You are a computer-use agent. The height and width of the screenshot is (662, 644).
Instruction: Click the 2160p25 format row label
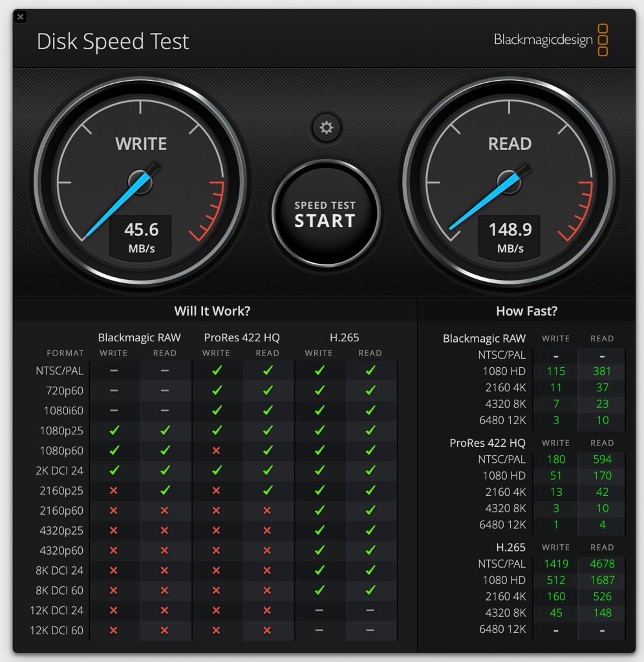pos(61,491)
